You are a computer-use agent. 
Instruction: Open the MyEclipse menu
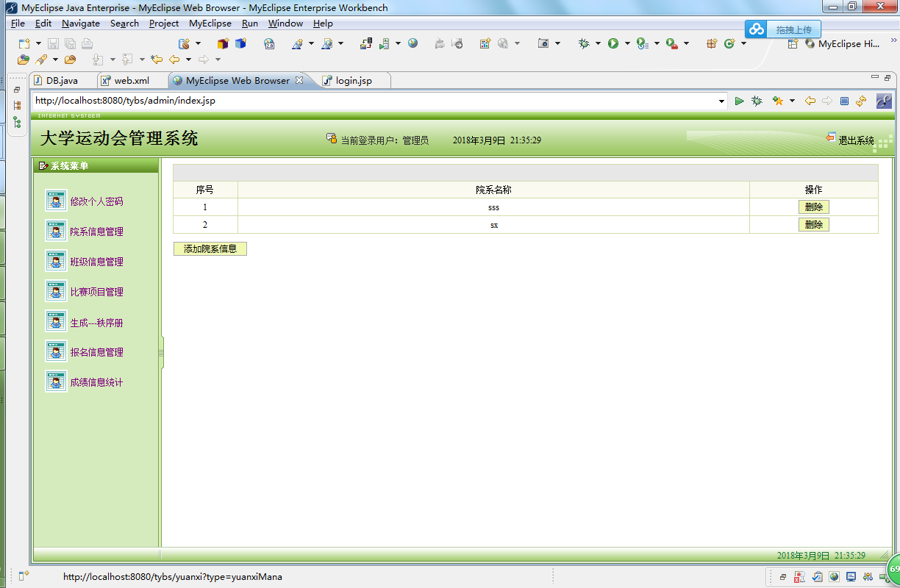tap(210, 24)
